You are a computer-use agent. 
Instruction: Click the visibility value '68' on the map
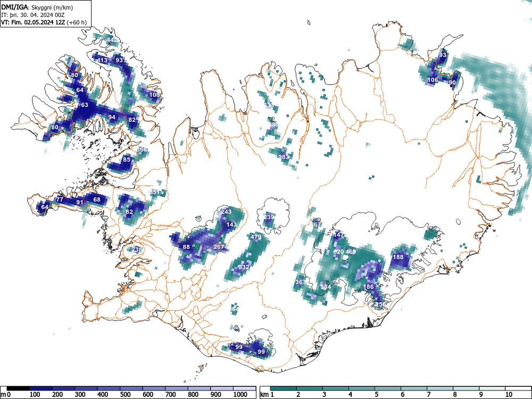tap(97, 199)
